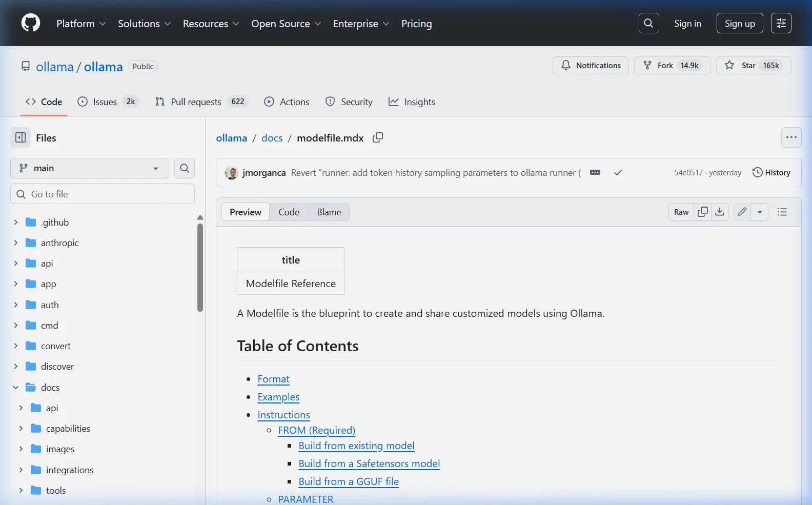Collapse the docs folder chevron
812x505 pixels.
coord(16,387)
